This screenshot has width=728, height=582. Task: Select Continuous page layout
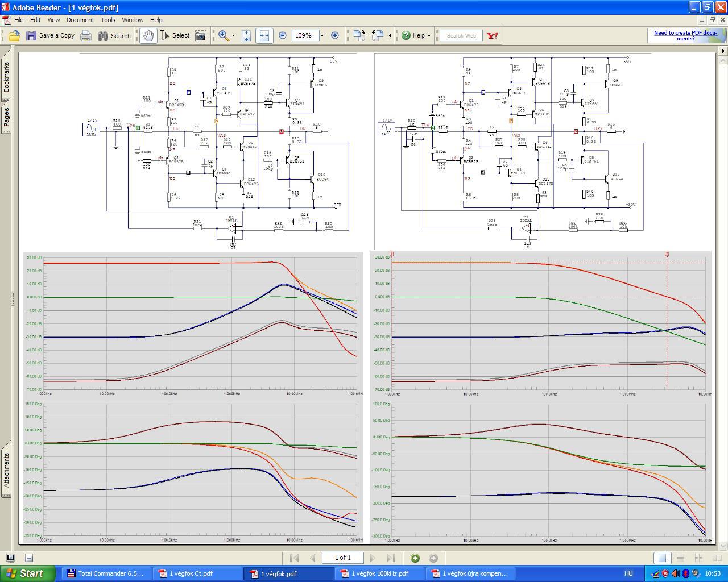tap(680, 558)
